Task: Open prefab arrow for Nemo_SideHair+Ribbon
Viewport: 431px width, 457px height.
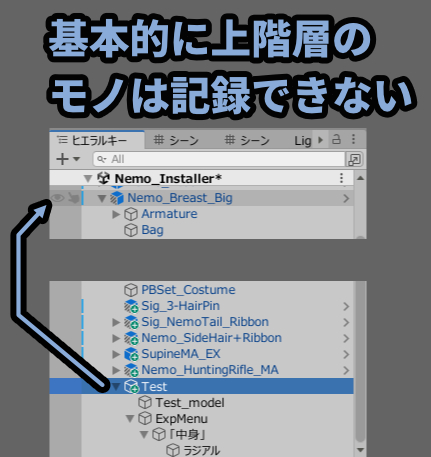Action: [346, 338]
